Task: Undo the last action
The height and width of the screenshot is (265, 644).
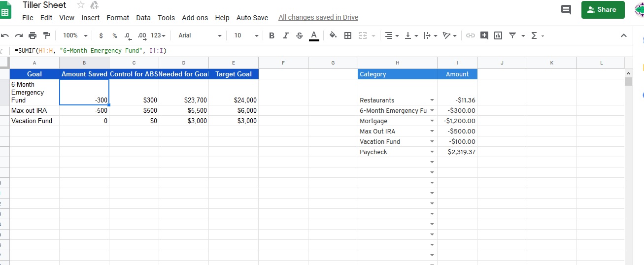Action: [x=5, y=35]
